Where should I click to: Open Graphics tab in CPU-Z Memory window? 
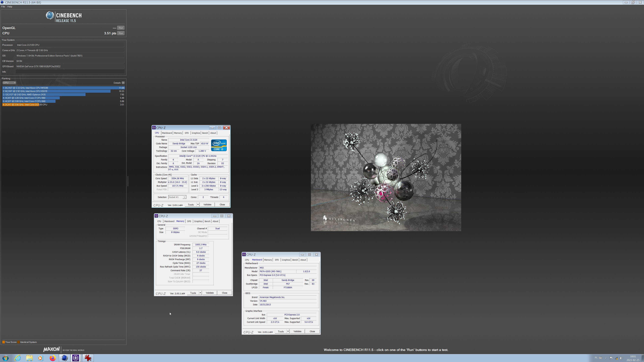(x=198, y=221)
